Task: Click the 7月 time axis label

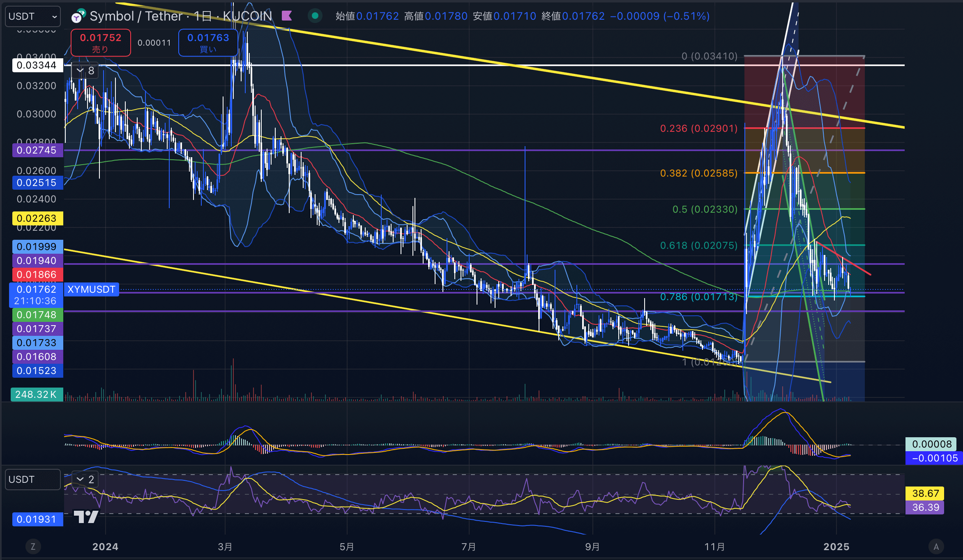Action: coord(469,547)
